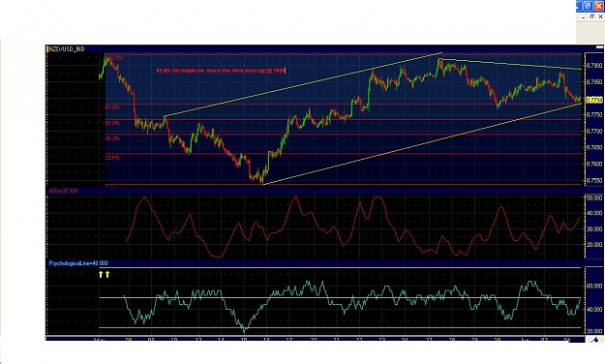Click 20.000 on the Psychological Line axis

594,331
